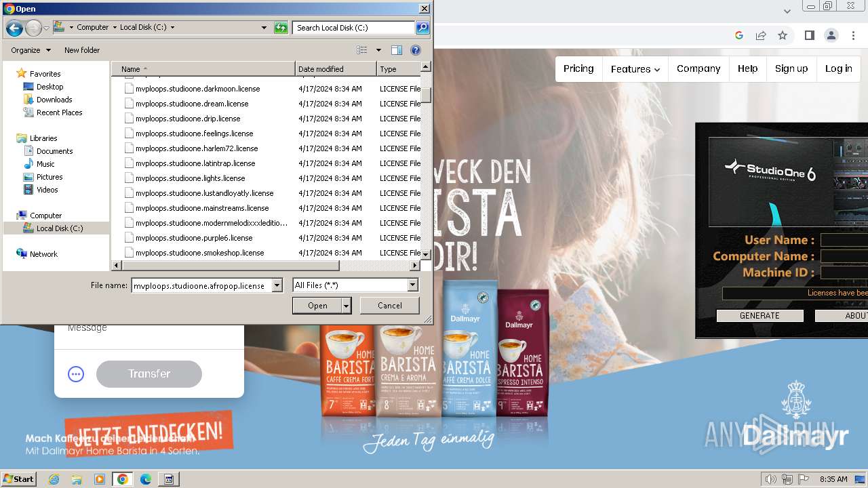Select mvploops.studioone.purple6.license file
868x488 pixels.
click(194, 238)
